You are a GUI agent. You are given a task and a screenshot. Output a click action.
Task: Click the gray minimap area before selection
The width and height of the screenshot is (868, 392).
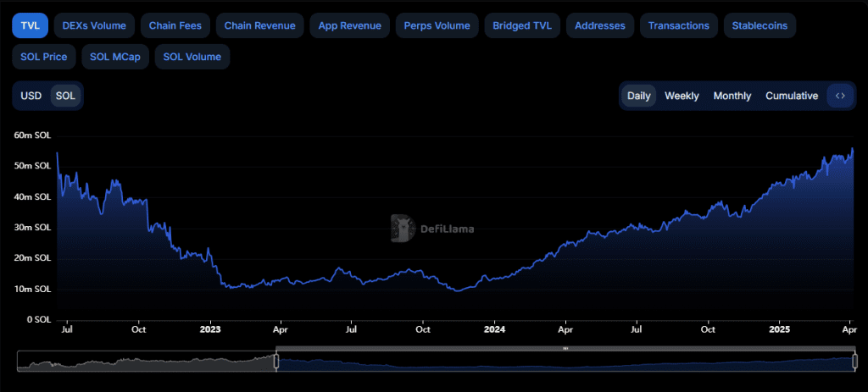(x=146, y=362)
